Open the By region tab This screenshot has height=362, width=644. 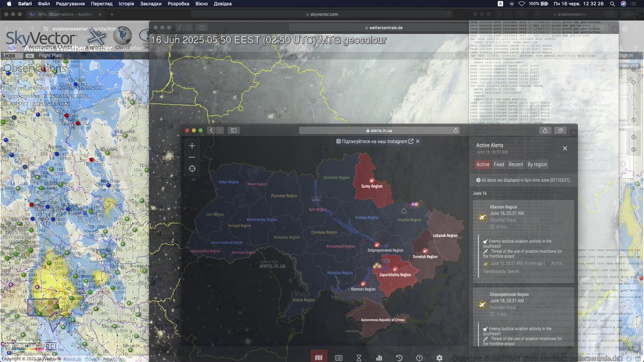click(x=537, y=165)
